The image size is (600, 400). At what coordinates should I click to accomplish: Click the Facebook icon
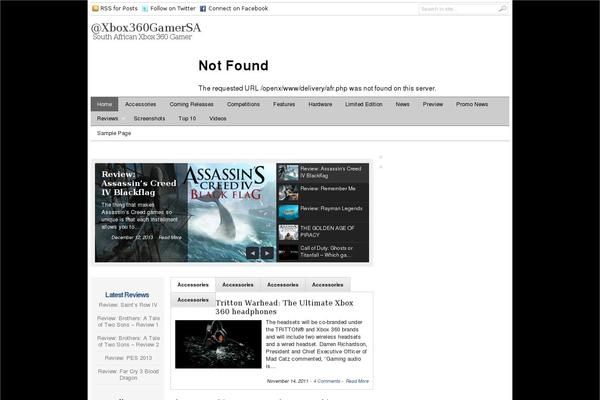pyautogui.click(x=203, y=8)
